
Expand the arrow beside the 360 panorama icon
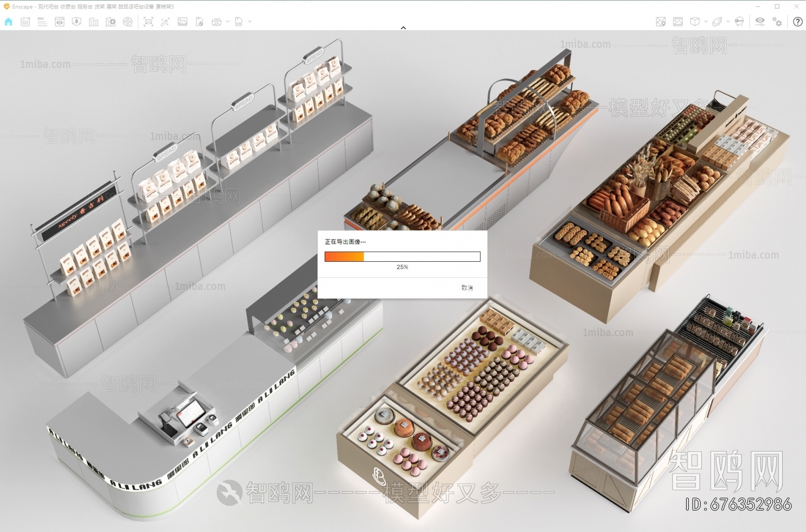[x=228, y=22]
